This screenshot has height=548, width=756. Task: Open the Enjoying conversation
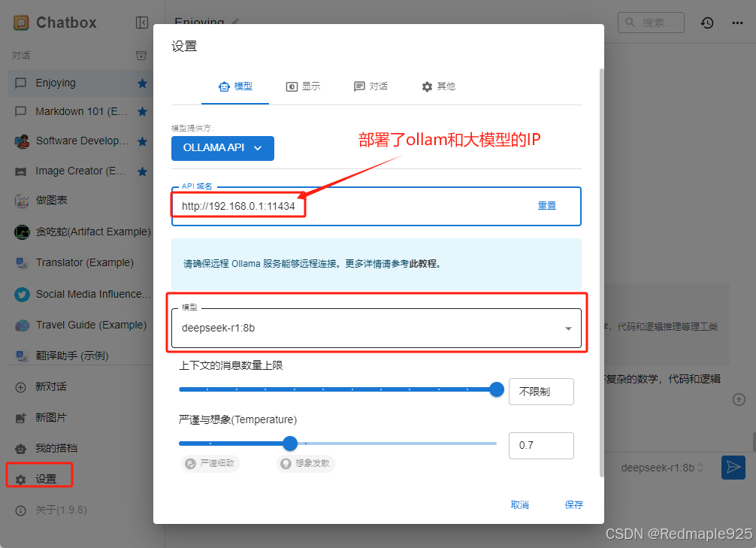(x=80, y=83)
